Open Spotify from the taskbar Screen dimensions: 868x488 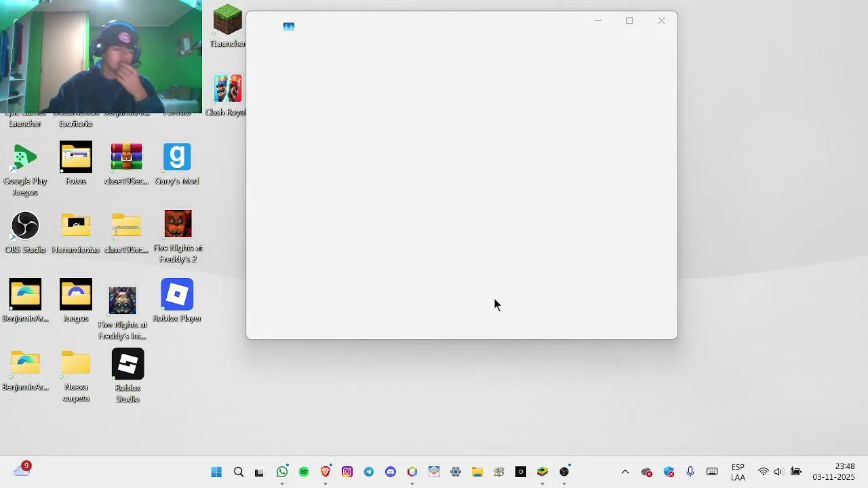point(304,472)
